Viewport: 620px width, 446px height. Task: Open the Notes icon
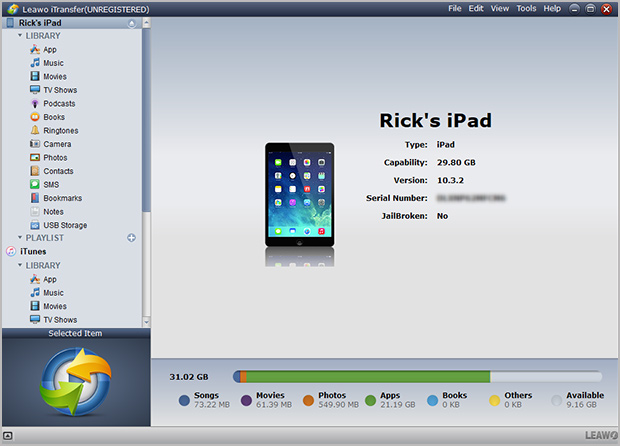tap(35, 212)
